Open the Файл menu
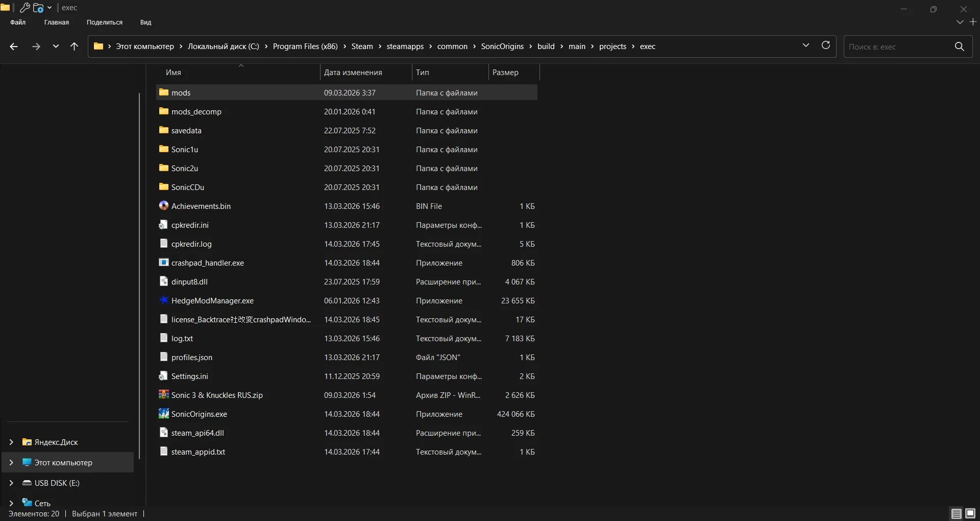This screenshot has width=980, height=521. coord(18,22)
